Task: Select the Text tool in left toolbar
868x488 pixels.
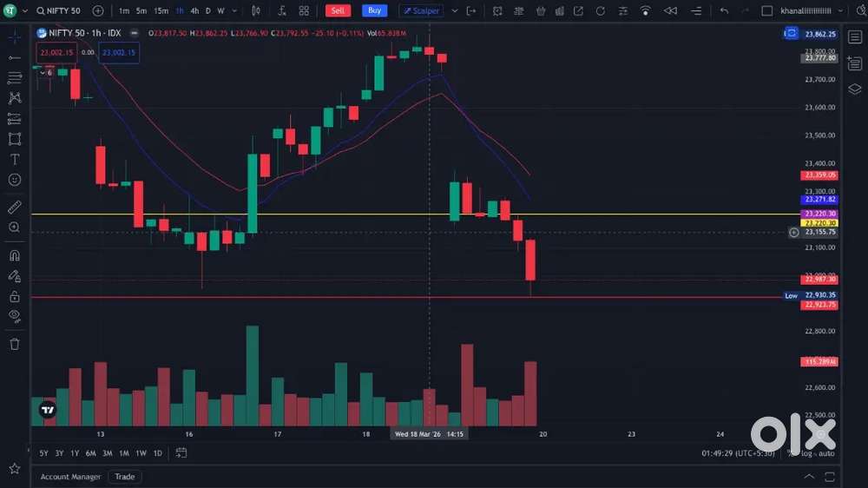Action: click(15, 160)
